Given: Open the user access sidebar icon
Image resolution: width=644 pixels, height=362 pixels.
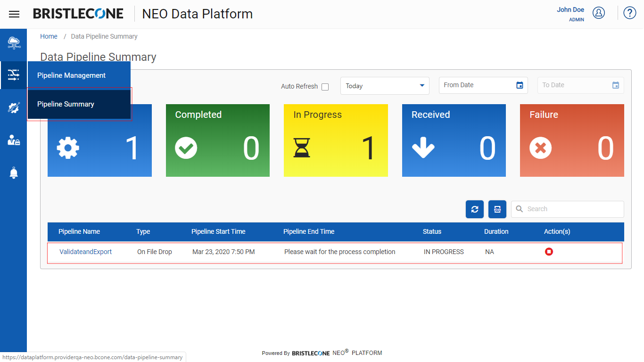Looking at the screenshot, I should pyautogui.click(x=14, y=140).
